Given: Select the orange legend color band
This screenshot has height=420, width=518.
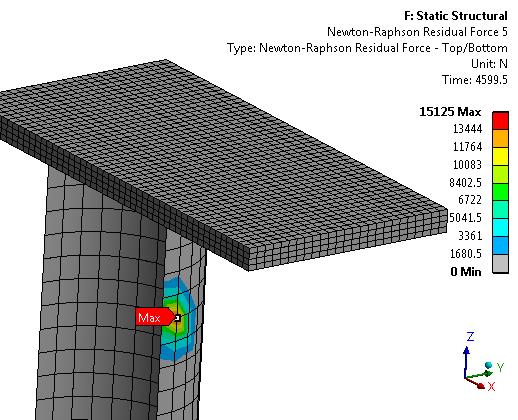Looking at the screenshot, I should point(500,138).
